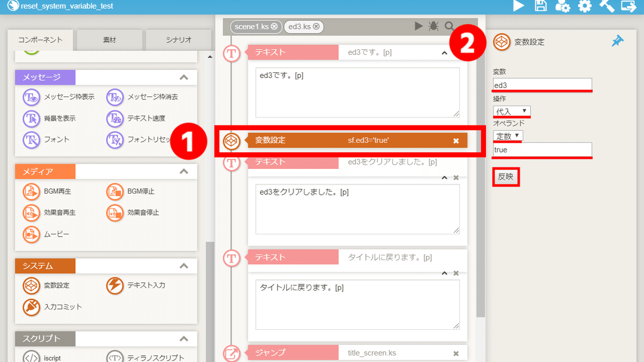The image size is (644, 362).
Task: Collapse the スクリプト section
Action: point(184,339)
